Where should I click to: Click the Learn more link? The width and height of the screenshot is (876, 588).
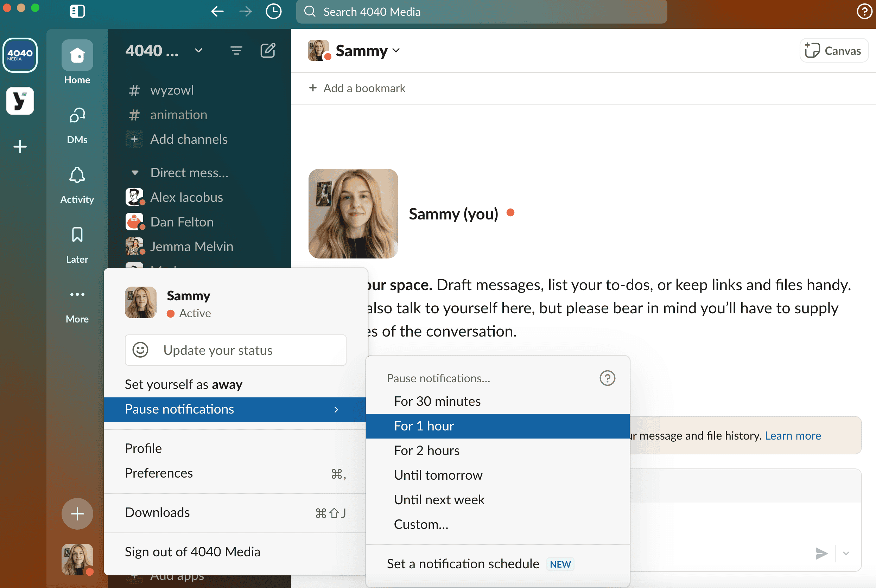click(x=792, y=435)
